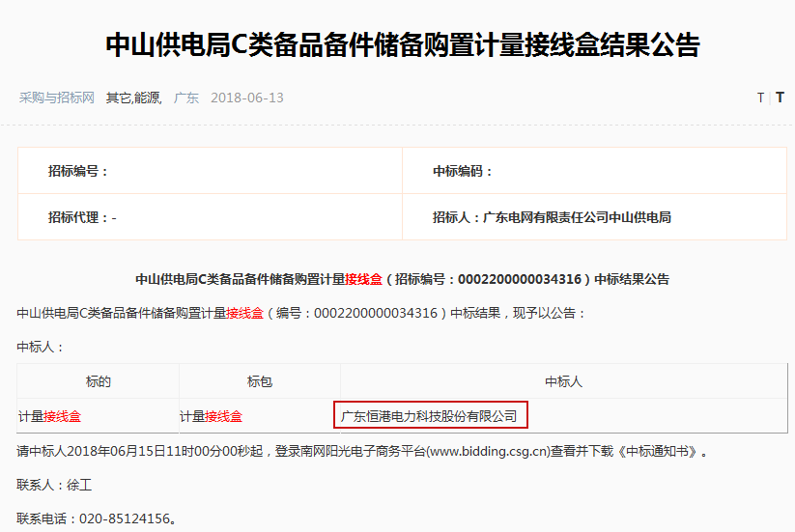Click the 中标人 table column header
Viewport: 795px width, 532px height.
(x=563, y=381)
